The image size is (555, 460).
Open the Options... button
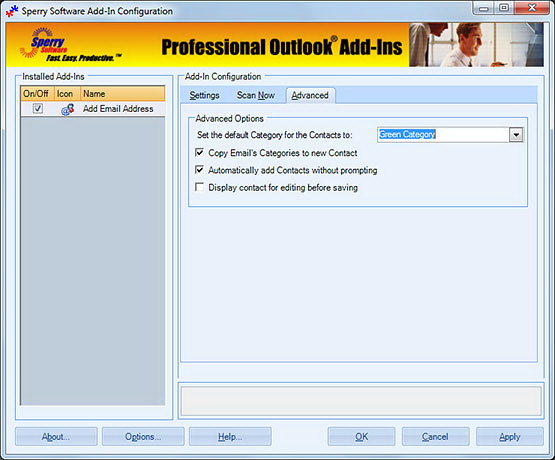143,437
